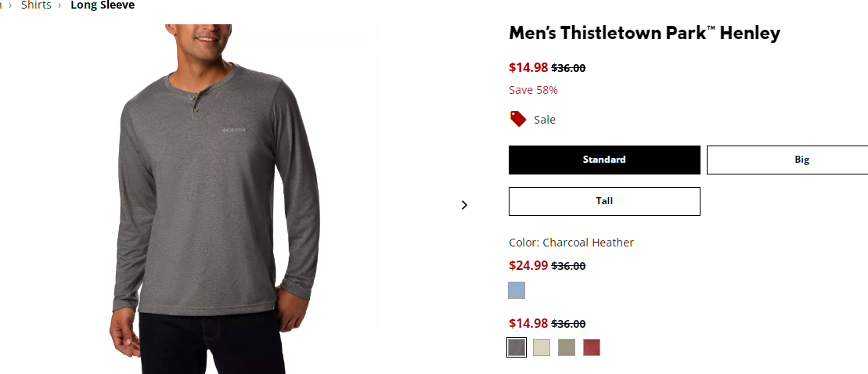The height and width of the screenshot is (374, 868).
Task: Select the Charcoal Heather gray swatch
Action: point(517,347)
